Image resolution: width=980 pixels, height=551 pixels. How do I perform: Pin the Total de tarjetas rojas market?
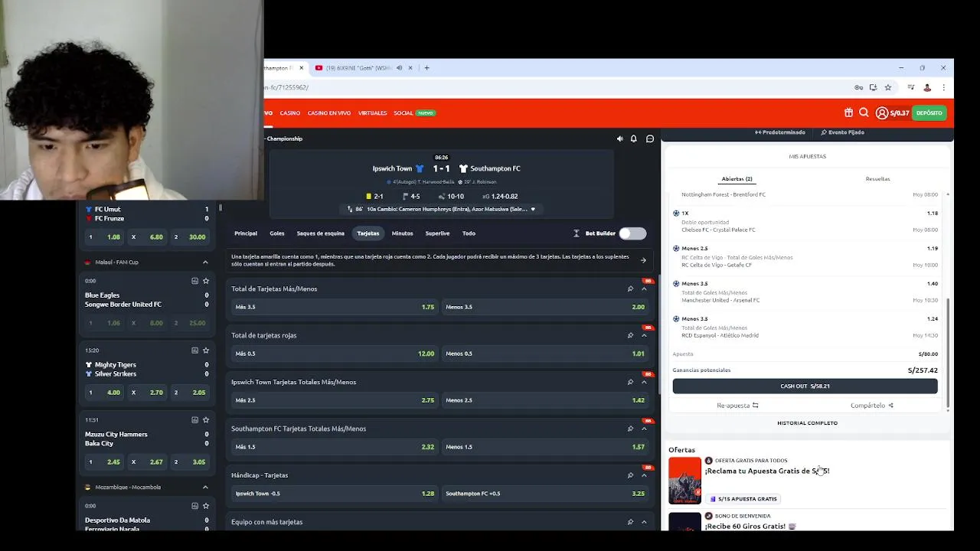pyautogui.click(x=630, y=335)
